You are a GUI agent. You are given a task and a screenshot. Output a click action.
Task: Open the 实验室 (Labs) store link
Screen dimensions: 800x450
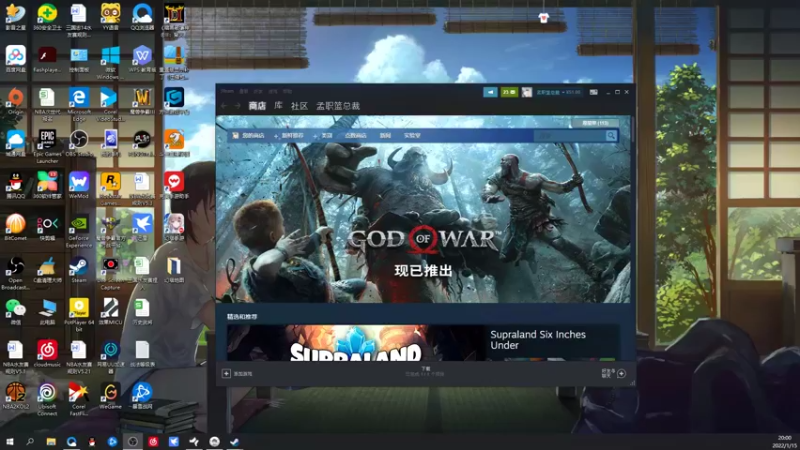point(412,136)
